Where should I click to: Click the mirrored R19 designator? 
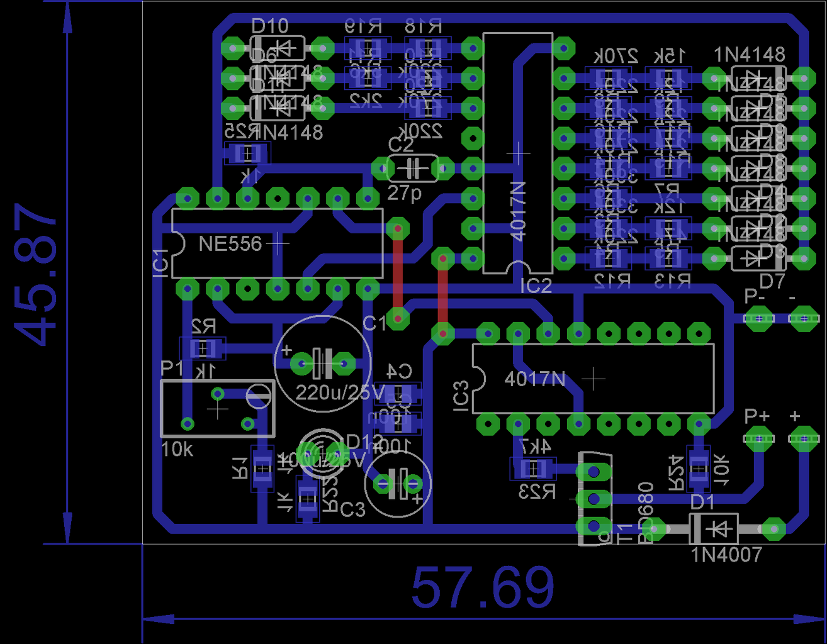(363, 26)
